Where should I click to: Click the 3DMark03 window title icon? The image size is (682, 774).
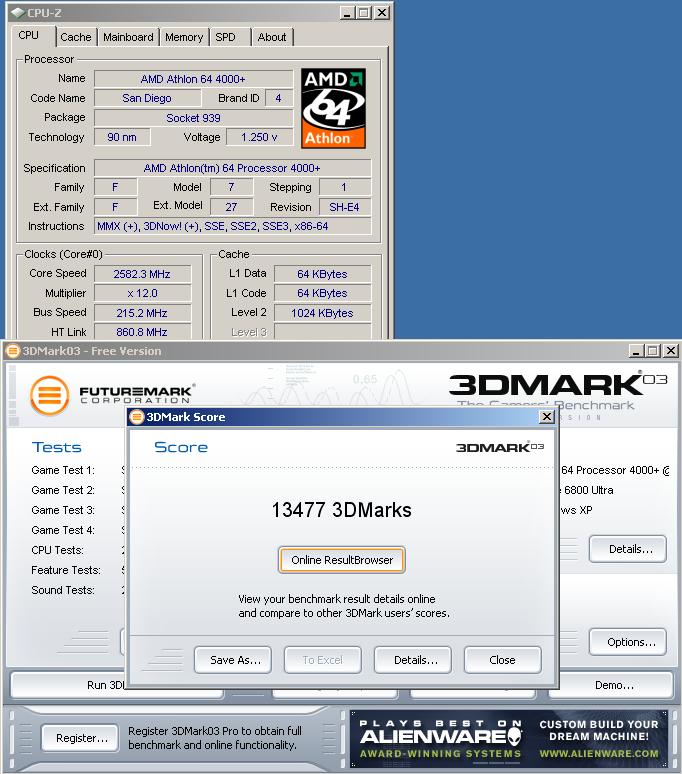click(12, 351)
